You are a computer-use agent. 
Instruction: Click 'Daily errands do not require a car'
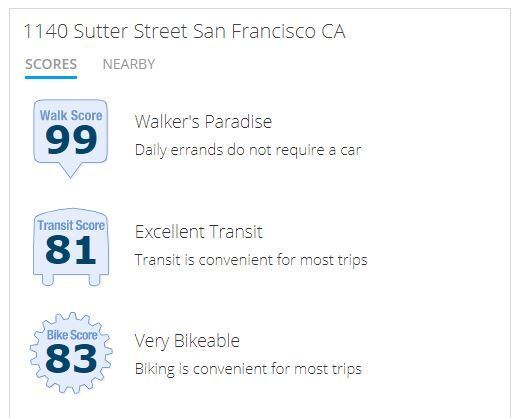248,150
